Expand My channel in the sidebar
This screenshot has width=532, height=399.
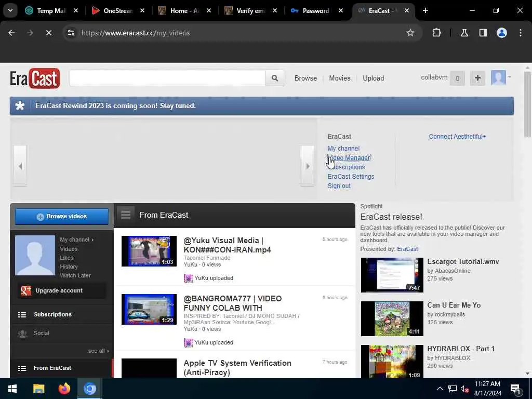(x=77, y=240)
